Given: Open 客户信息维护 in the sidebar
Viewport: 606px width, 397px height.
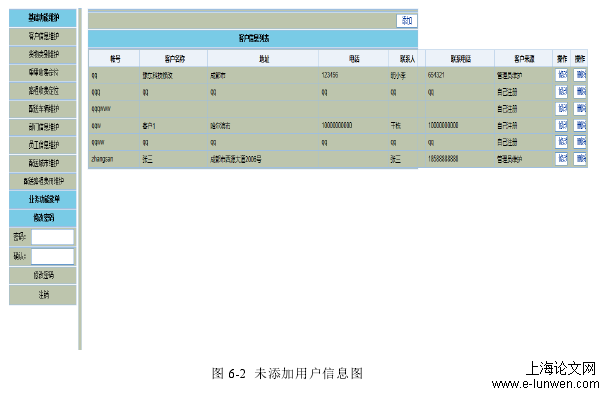Looking at the screenshot, I should point(43,36).
